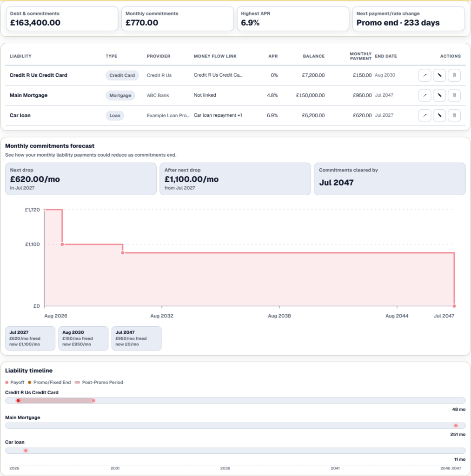471x476 pixels.
Task: Sort by the MONEY FLOW LINK column header
Action: click(x=215, y=56)
